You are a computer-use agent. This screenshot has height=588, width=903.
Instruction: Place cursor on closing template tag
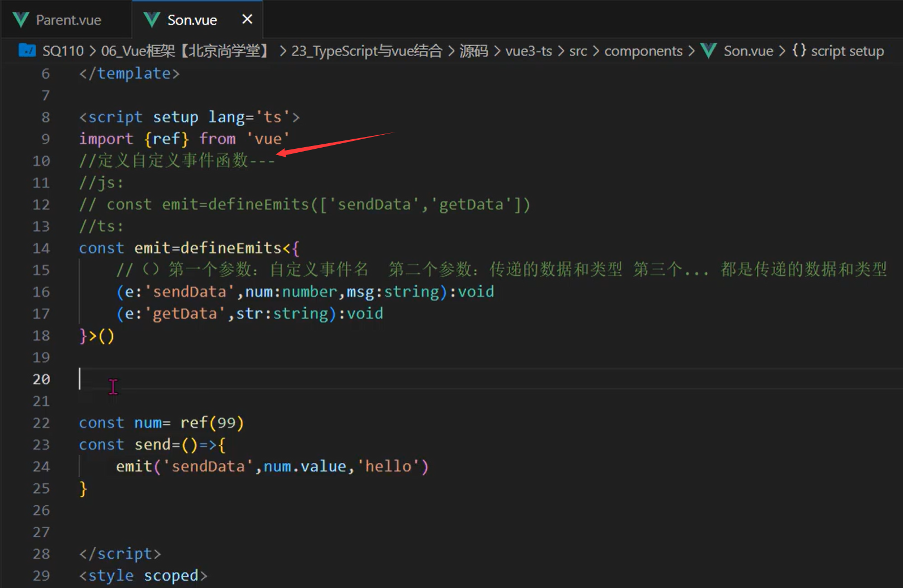click(x=129, y=74)
